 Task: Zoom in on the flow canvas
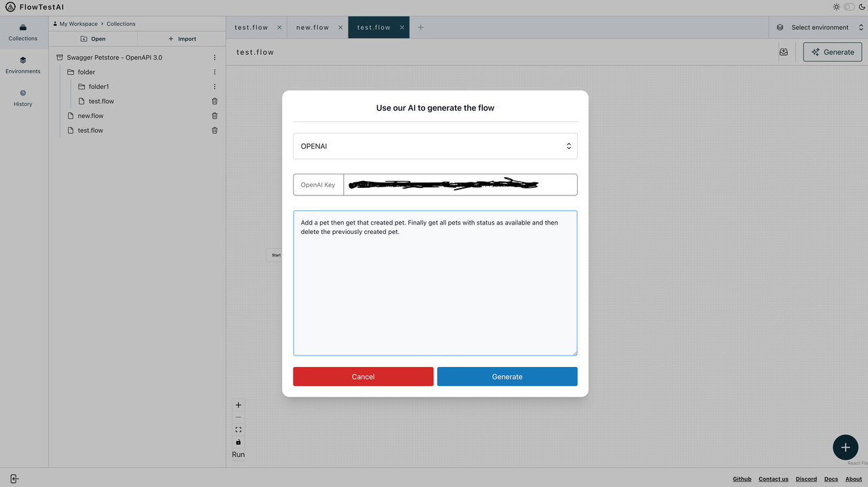(x=238, y=405)
